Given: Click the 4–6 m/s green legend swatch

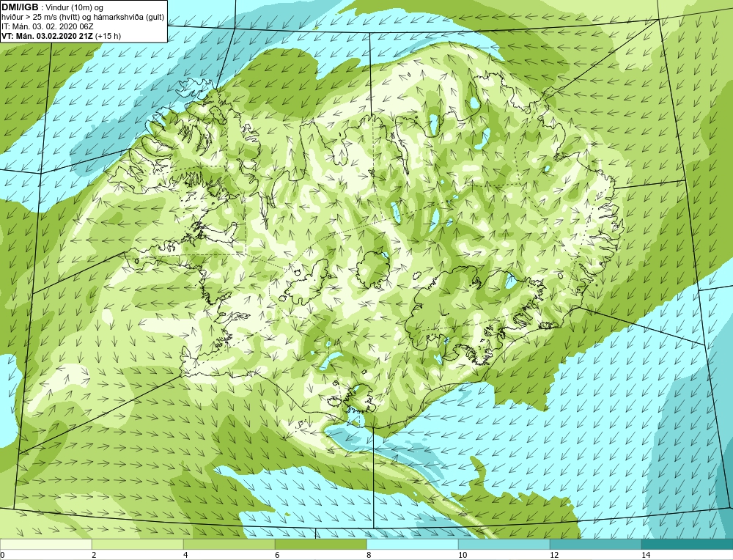Looking at the screenshot, I should click(229, 544).
